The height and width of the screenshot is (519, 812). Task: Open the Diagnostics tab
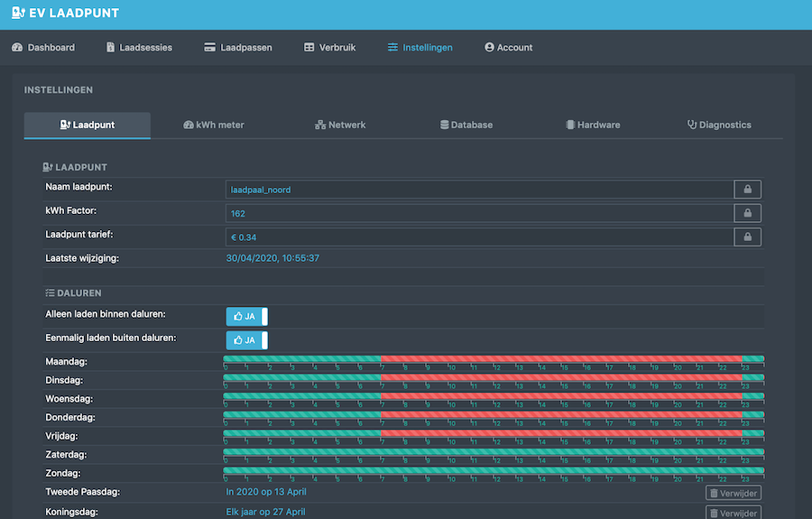(x=718, y=125)
